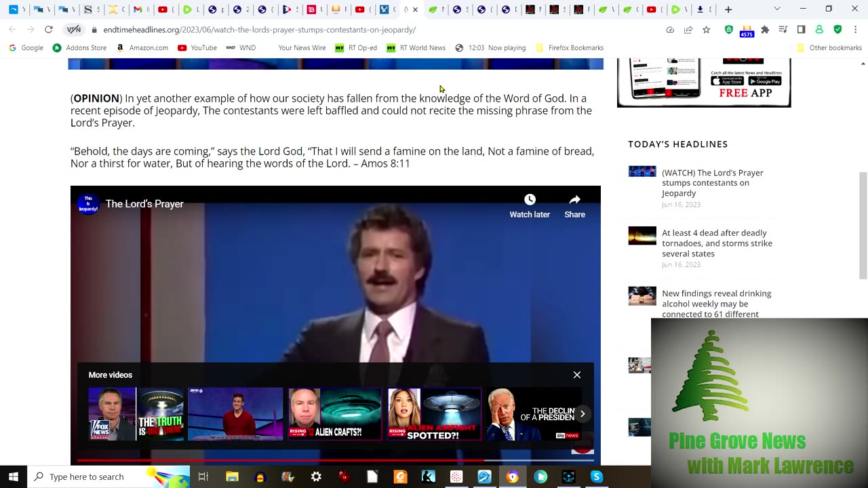Click the performance gauge icon in address bar
Viewport: 868px width, 488px height.
[x=670, y=30]
